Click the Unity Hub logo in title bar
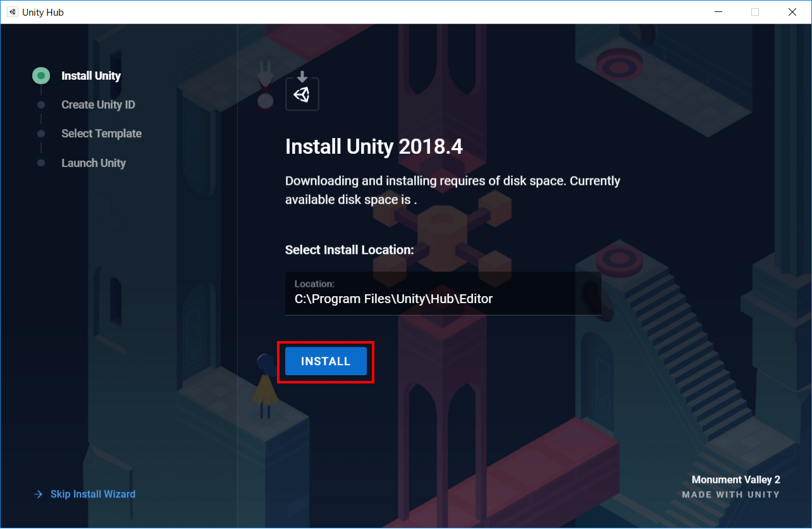The height and width of the screenshot is (529, 812). pyautogui.click(x=13, y=12)
